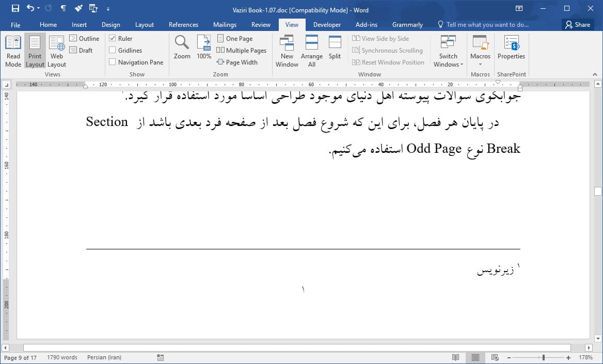The image size is (603, 364).
Task: Split the document window
Action: [335, 50]
